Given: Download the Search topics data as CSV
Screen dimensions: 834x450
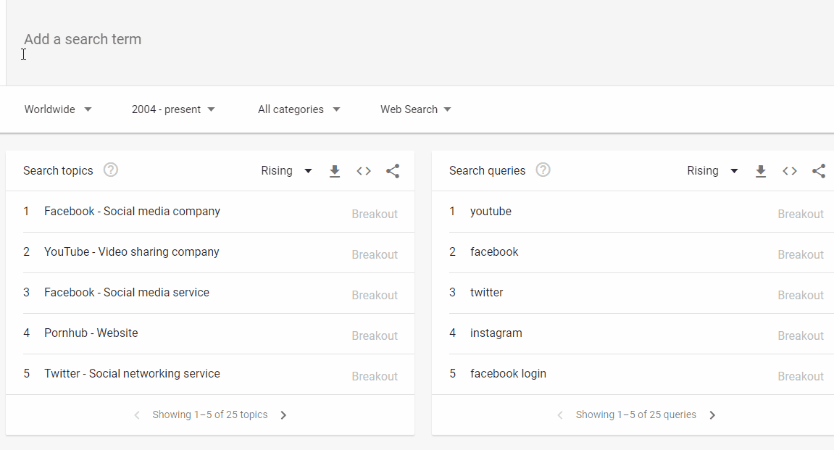Looking at the screenshot, I should (335, 171).
